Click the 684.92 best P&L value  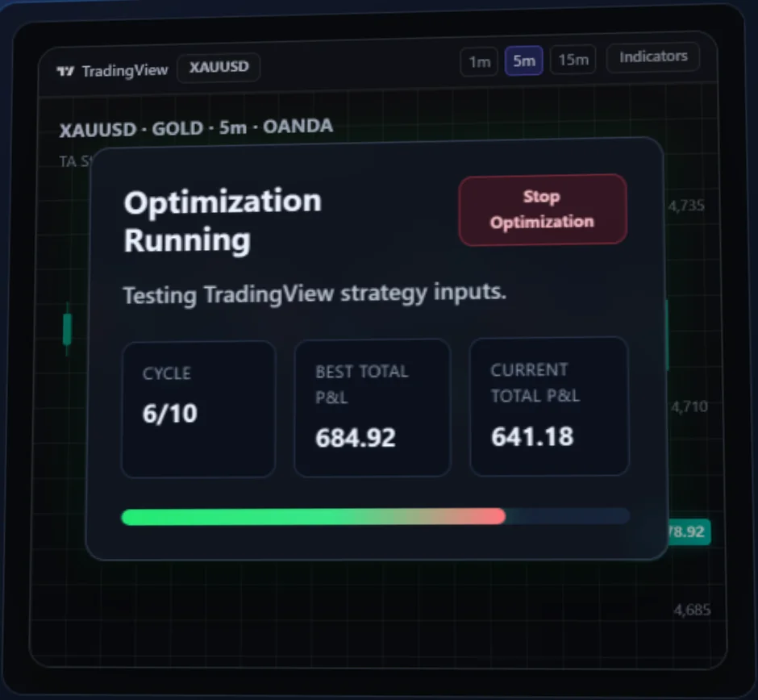[356, 438]
